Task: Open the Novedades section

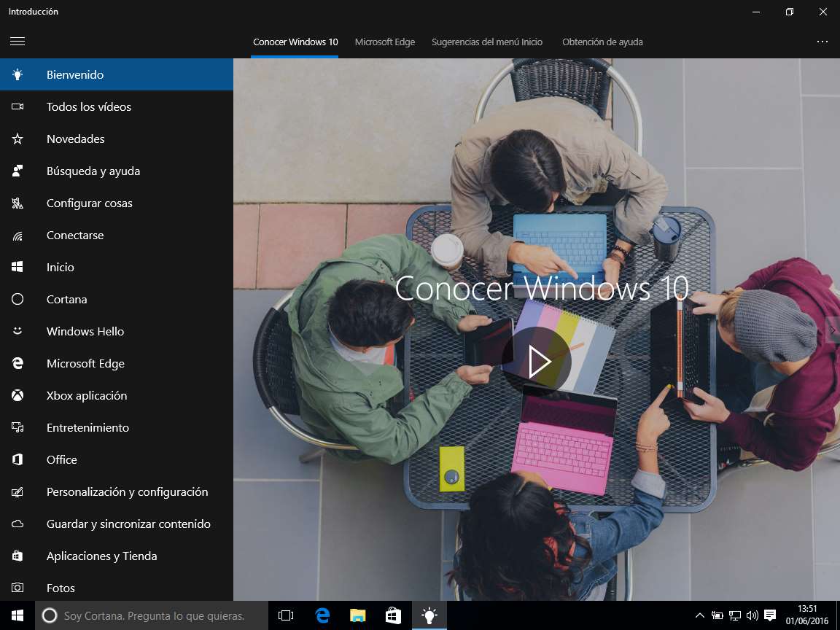Action: point(116,139)
